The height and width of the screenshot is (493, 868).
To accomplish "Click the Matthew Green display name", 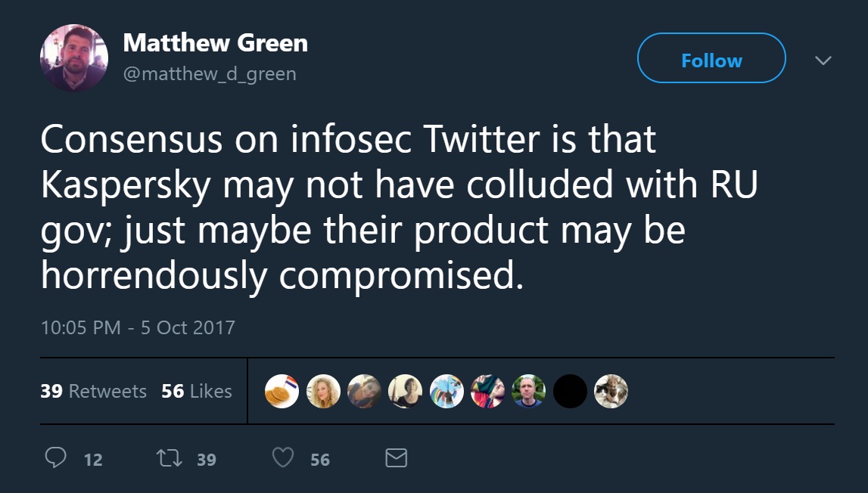I will 216,42.
